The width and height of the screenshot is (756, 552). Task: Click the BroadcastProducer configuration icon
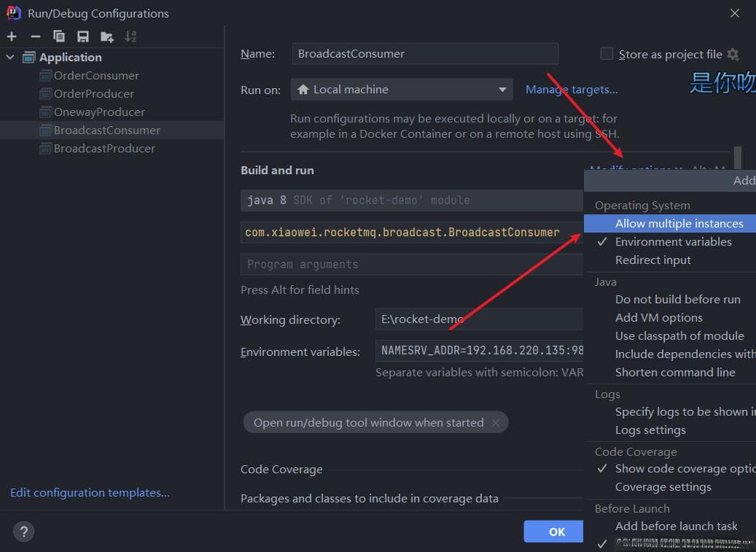(x=45, y=149)
